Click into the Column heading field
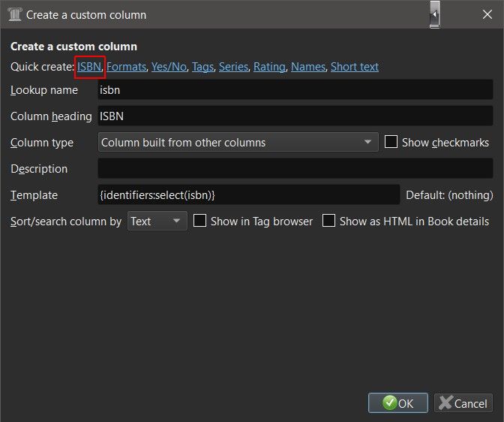This screenshot has height=422, width=504. (x=295, y=116)
